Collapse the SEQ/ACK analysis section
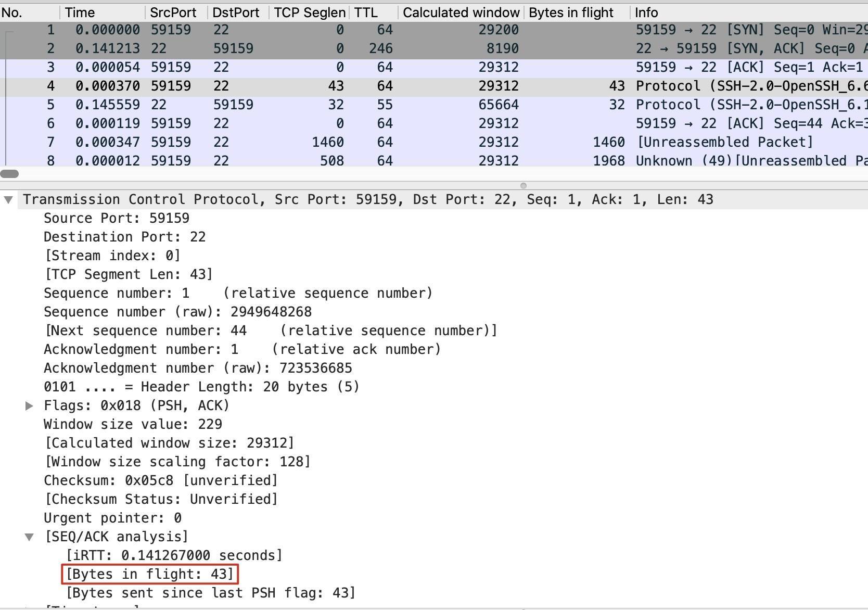Image resolution: width=868 pixels, height=610 pixels. click(x=29, y=537)
